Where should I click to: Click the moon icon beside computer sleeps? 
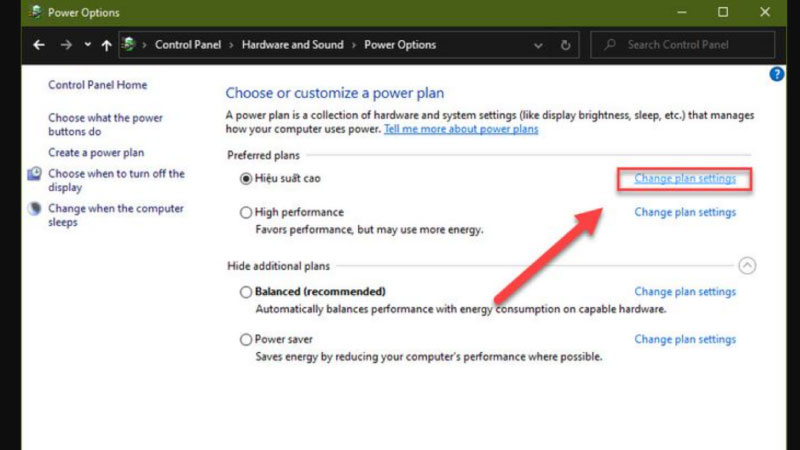tap(35, 209)
